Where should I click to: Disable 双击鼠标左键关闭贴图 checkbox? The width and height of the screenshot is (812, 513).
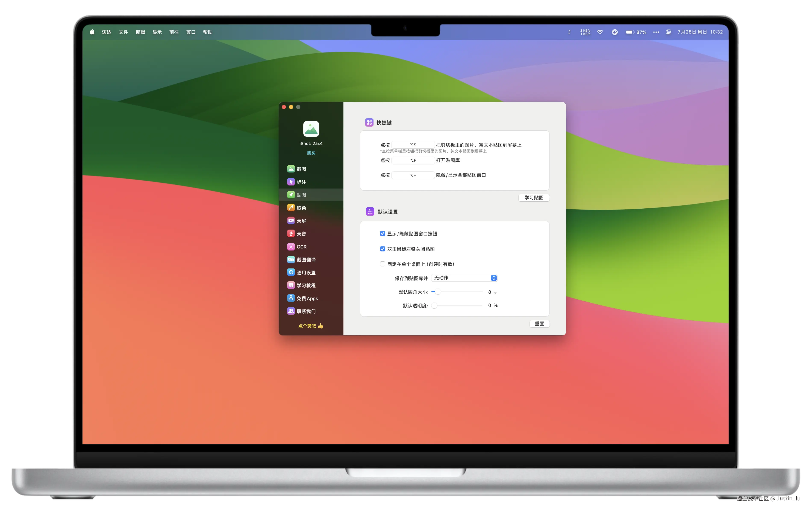(382, 249)
